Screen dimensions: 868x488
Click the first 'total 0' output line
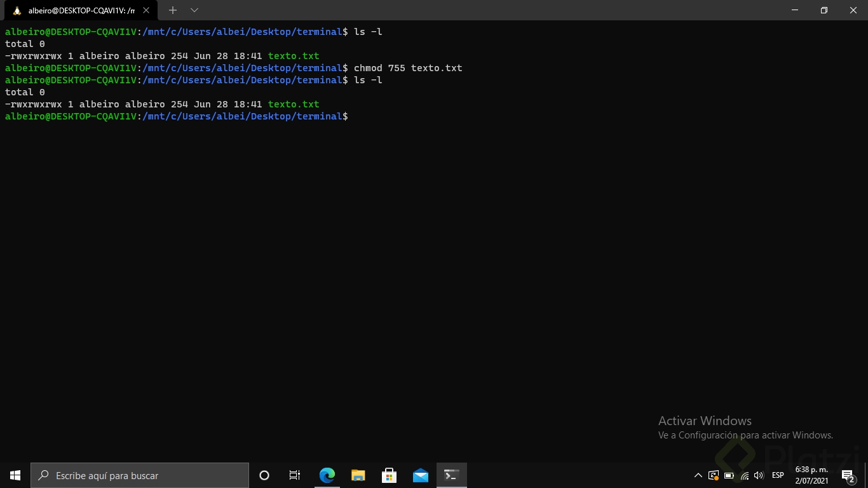click(x=25, y=44)
